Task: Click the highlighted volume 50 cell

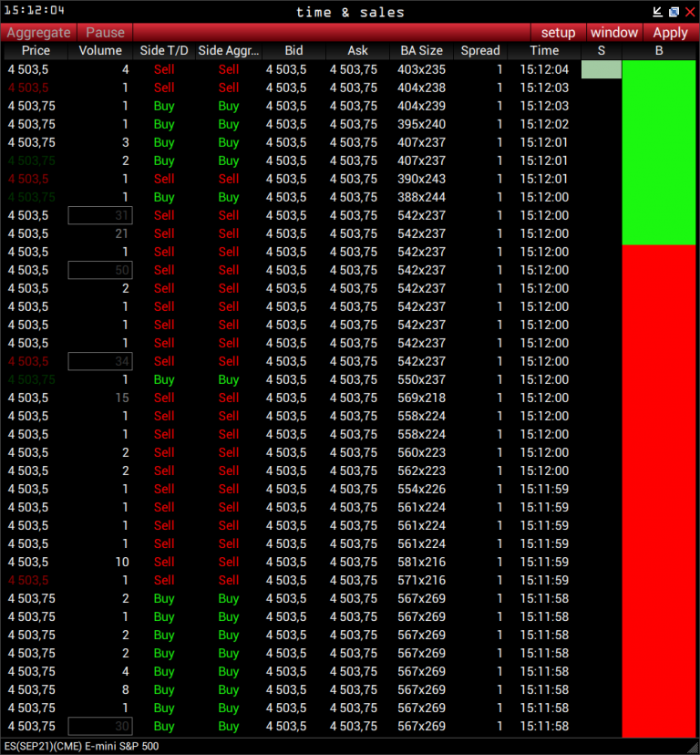Action: pos(100,270)
